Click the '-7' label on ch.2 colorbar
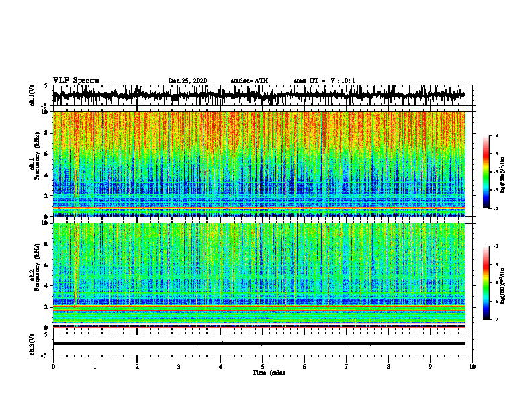The height and width of the screenshot is (411, 532). pos(496,320)
